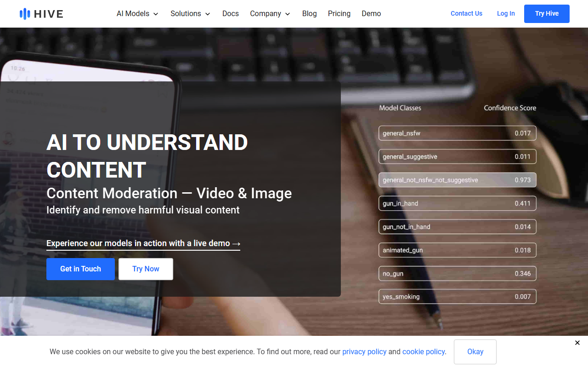Open the Blog page
Viewport: 588px width, 368px height.
310,14
